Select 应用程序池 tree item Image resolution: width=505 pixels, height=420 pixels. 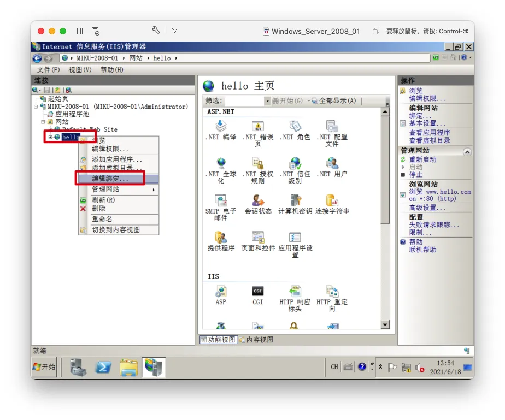tap(72, 114)
